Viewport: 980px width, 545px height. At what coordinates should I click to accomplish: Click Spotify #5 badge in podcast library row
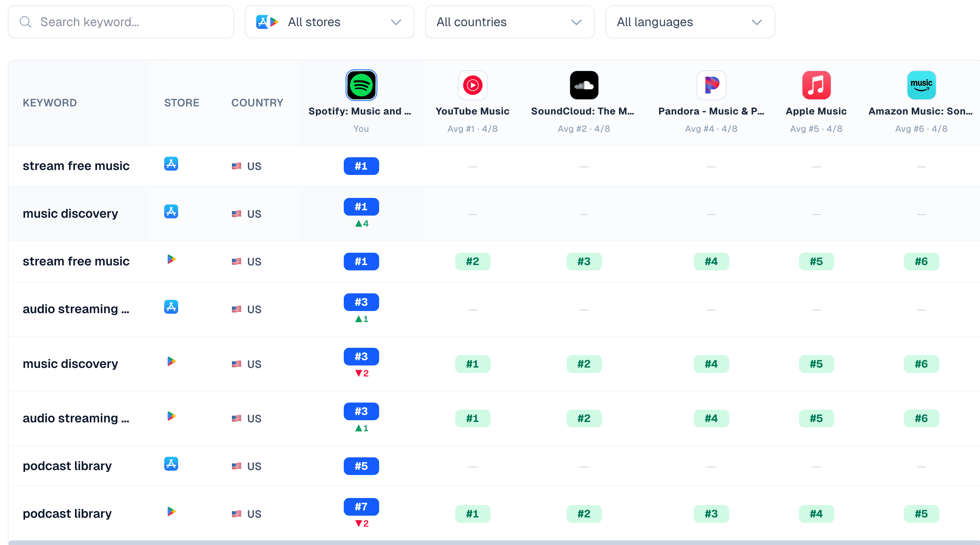[x=361, y=466]
